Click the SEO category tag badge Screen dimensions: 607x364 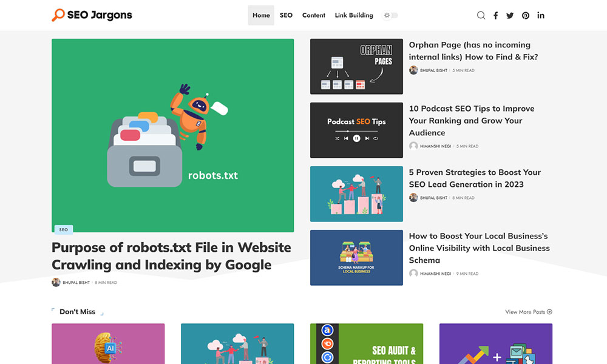63,230
